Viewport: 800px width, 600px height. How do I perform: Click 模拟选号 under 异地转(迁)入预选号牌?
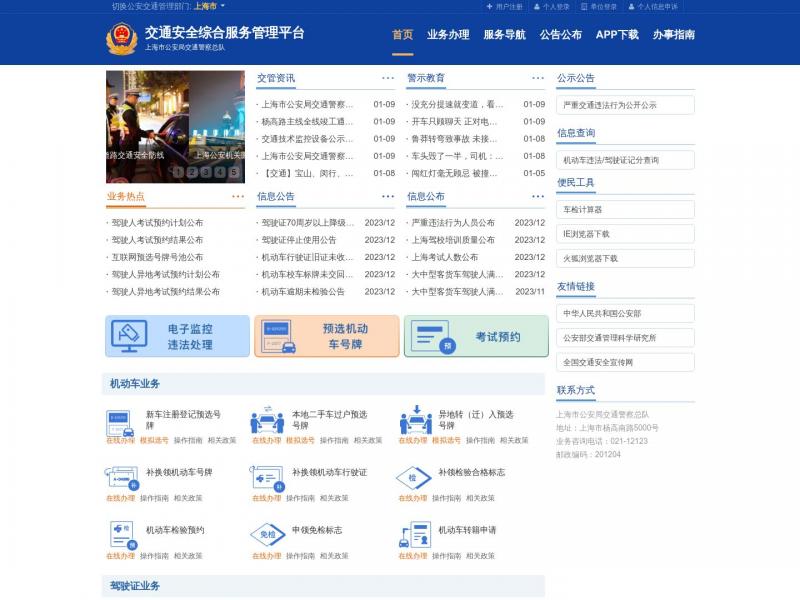tap(446, 440)
